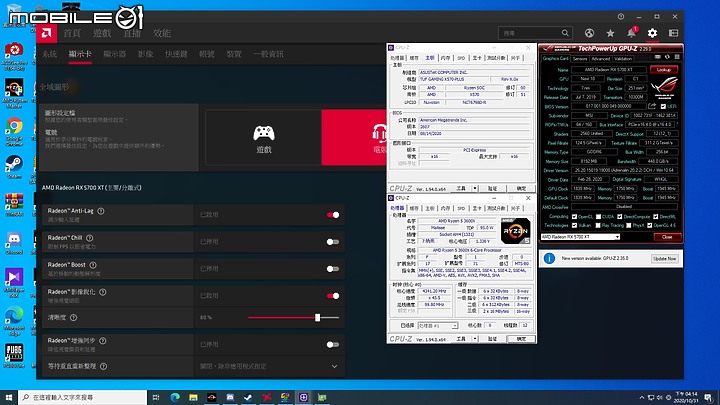
Task: Open Steam from the desktop
Action: point(14,167)
